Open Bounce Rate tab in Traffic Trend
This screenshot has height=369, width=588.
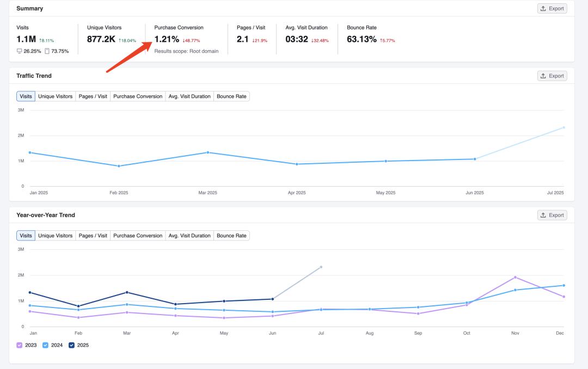coord(231,96)
